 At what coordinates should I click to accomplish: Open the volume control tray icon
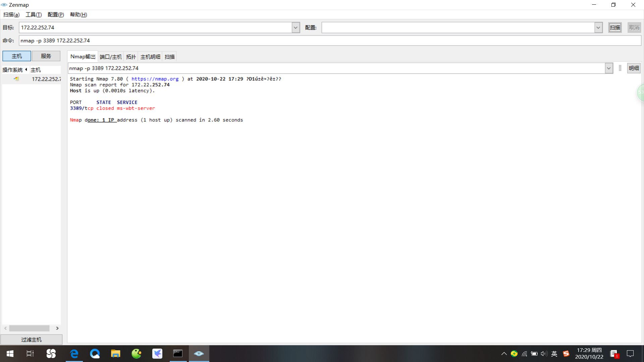544,354
